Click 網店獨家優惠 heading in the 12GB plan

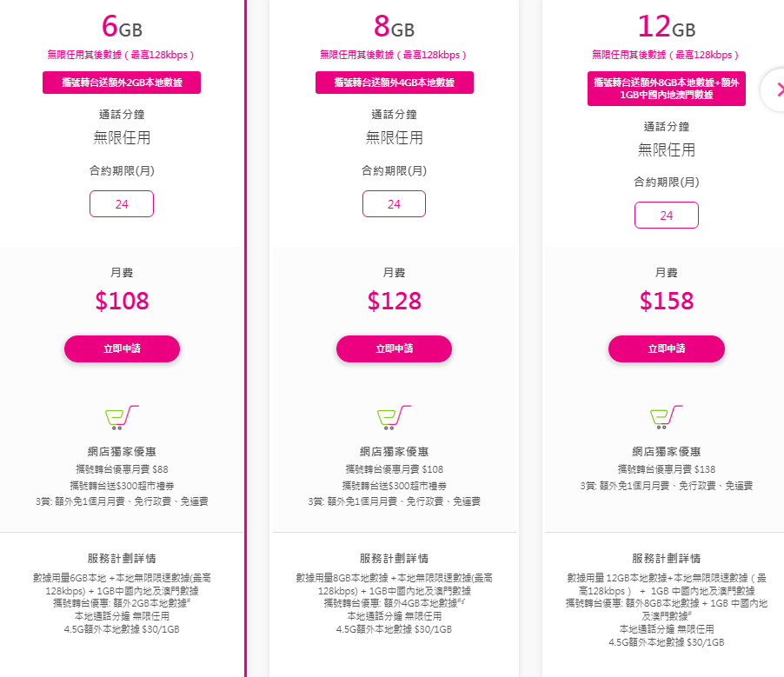pos(667,452)
